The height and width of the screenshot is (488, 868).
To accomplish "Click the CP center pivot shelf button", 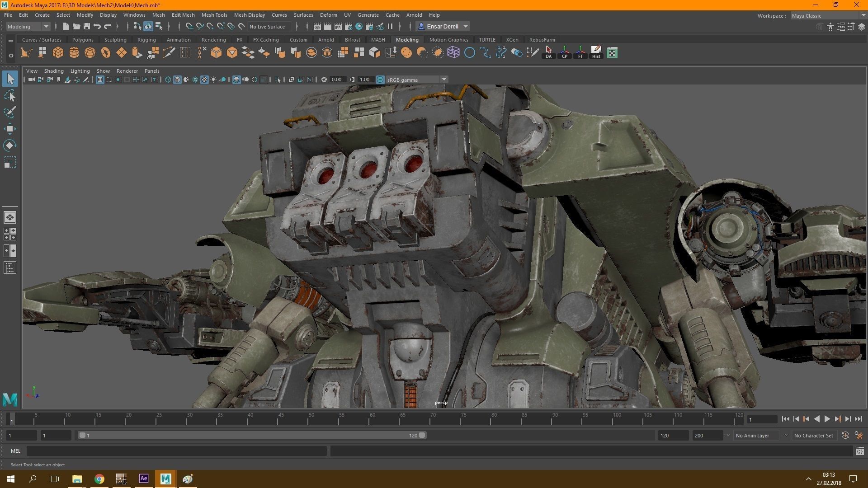I will click(564, 53).
